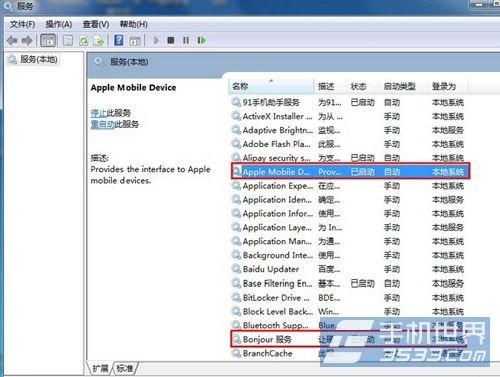Image resolution: width=500 pixels, height=377 pixels.
Task: Click the gear icon of Background Intelligent service
Action: 236,255
